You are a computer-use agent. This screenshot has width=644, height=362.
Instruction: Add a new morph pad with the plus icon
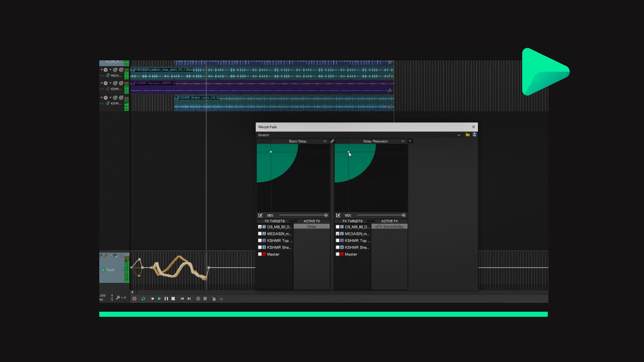(410, 141)
